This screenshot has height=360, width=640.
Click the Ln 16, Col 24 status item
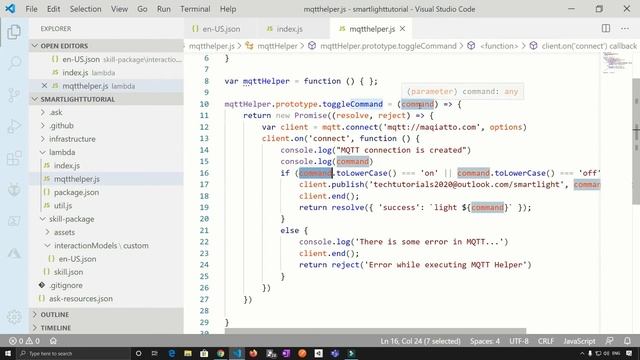point(420,341)
